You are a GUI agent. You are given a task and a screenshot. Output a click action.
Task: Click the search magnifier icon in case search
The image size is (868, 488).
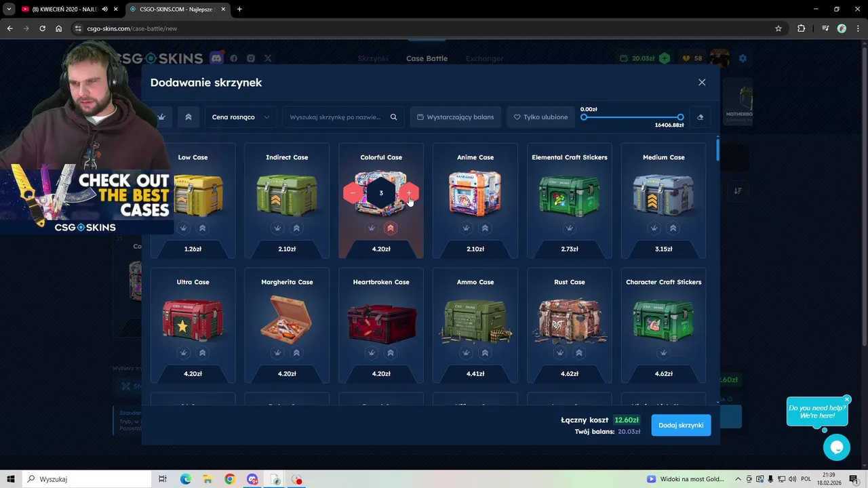click(393, 117)
